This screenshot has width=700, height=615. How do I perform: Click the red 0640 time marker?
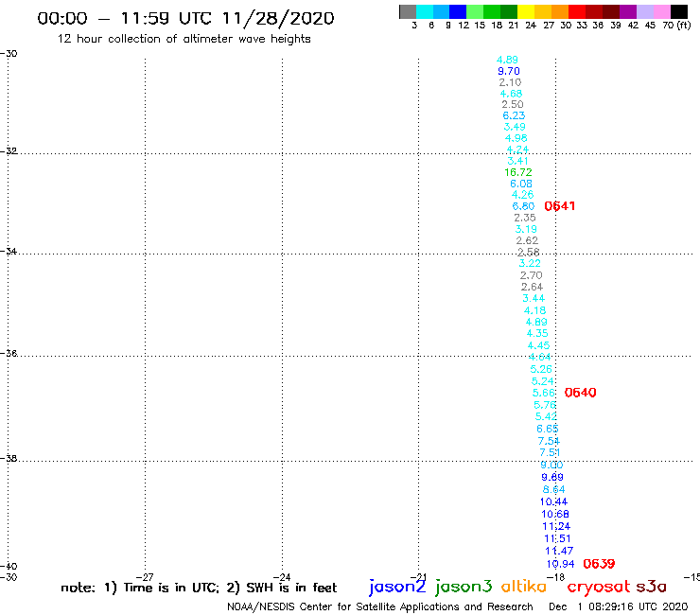pyautogui.click(x=581, y=393)
